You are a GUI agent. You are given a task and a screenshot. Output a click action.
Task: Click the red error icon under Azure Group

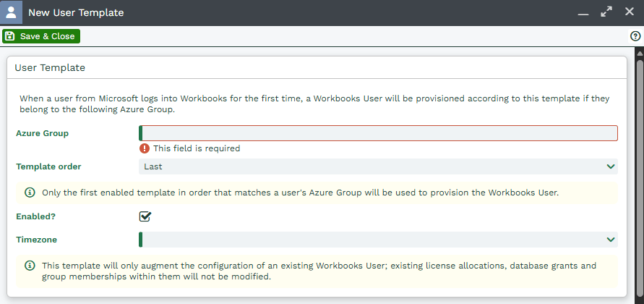pyautogui.click(x=145, y=148)
